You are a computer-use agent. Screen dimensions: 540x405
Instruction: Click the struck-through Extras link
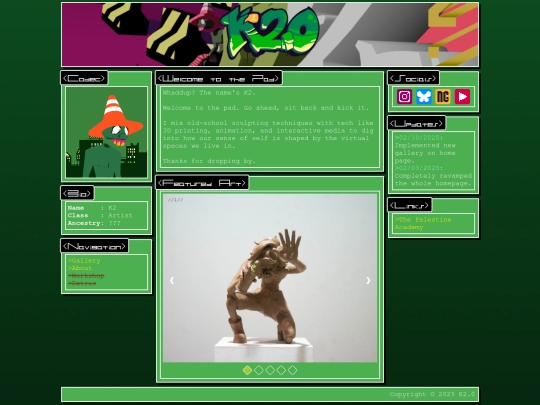[82, 283]
